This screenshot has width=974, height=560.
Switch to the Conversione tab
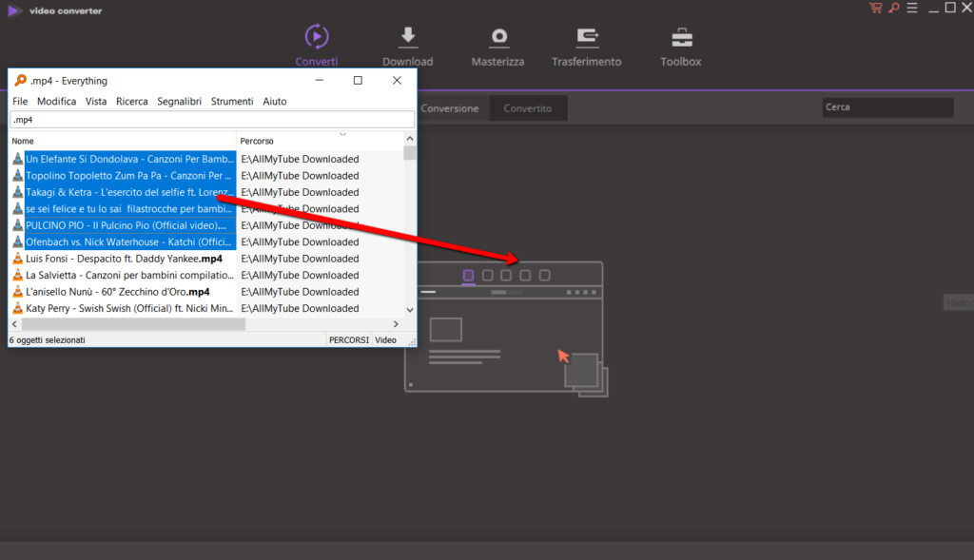[x=450, y=108]
